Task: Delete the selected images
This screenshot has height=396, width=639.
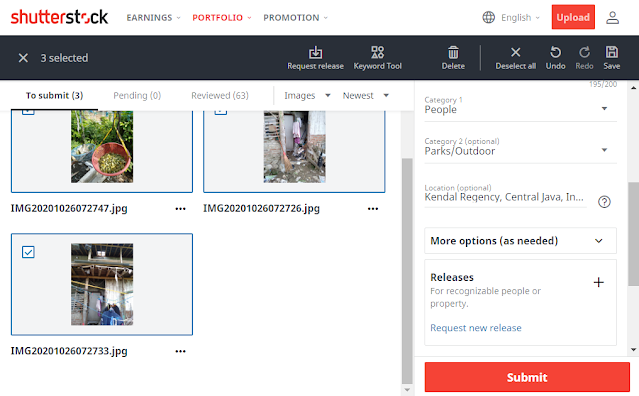Action: point(453,58)
